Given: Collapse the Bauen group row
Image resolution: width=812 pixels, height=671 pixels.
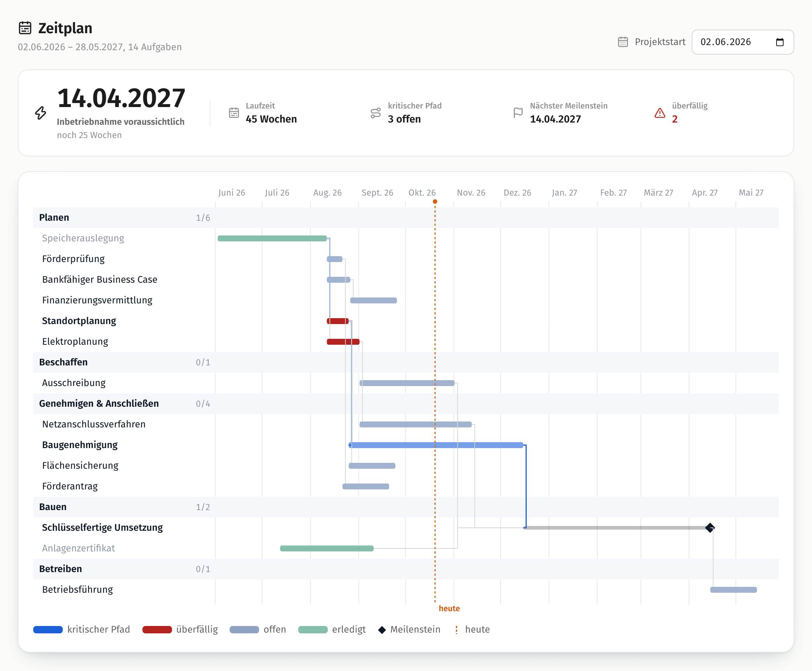Looking at the screenshot, I should (406, 507).
